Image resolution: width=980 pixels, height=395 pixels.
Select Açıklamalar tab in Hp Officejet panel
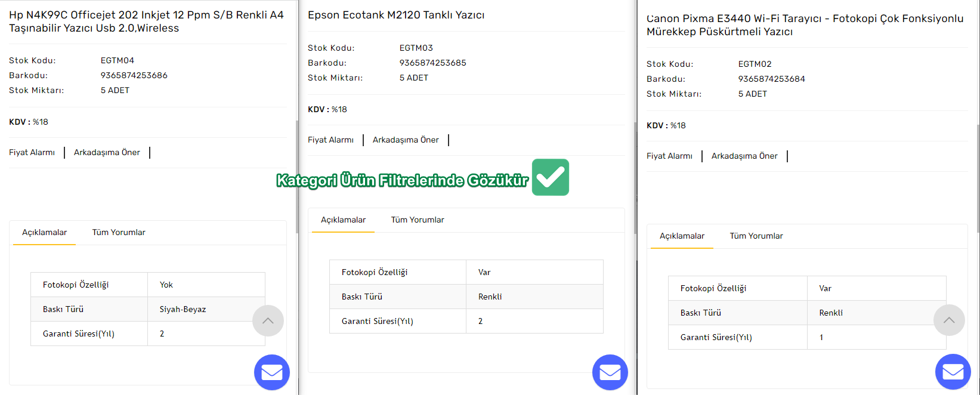tap(45, 233)
